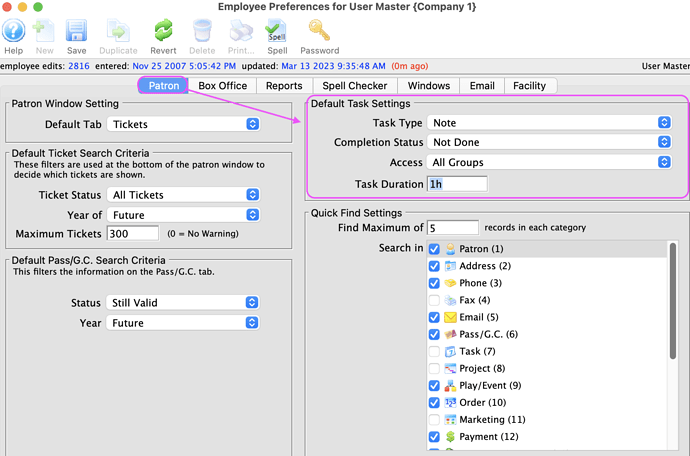Click the Delete trash icon
Screen dimensions: 690x456
point(202,31)
